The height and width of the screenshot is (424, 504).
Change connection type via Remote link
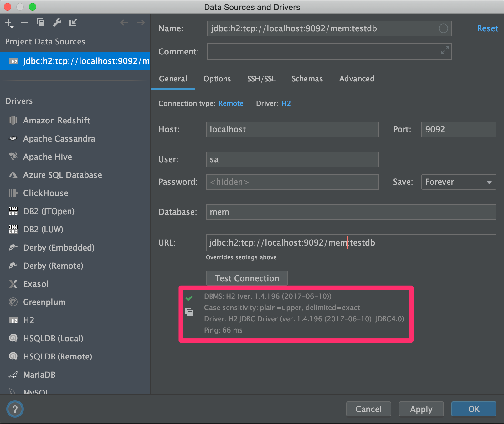point(231,104)
